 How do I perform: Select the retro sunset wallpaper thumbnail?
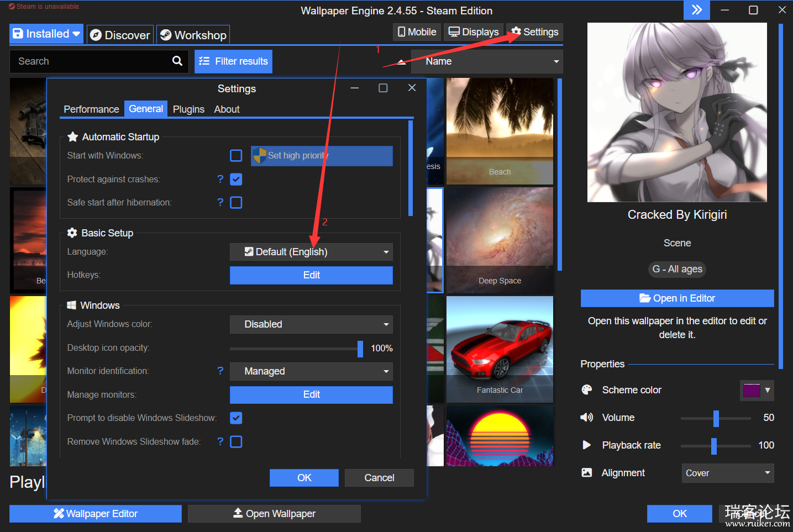pyautogui.click(x=500, y=436)
